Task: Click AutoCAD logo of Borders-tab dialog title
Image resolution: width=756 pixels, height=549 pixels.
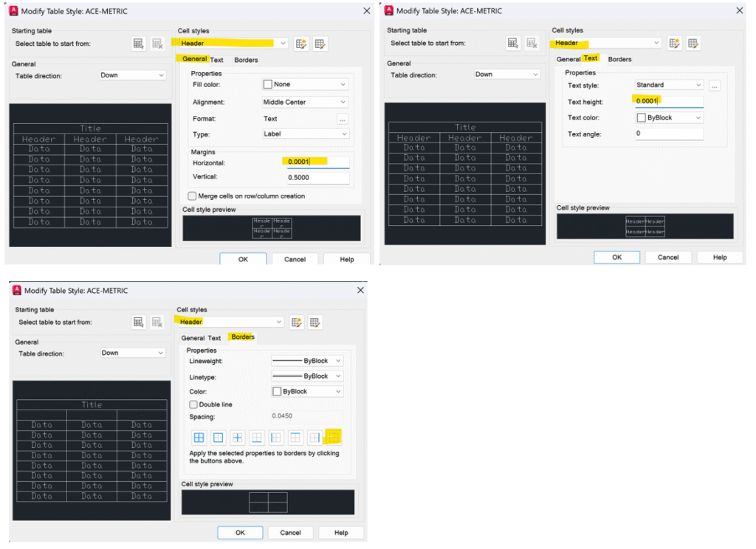Action: coord(17,290)
